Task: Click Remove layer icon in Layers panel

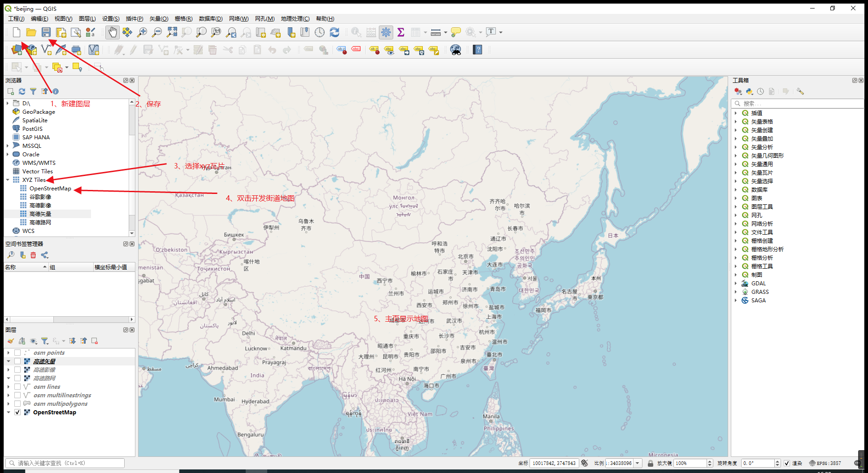Action: [95, 341]
